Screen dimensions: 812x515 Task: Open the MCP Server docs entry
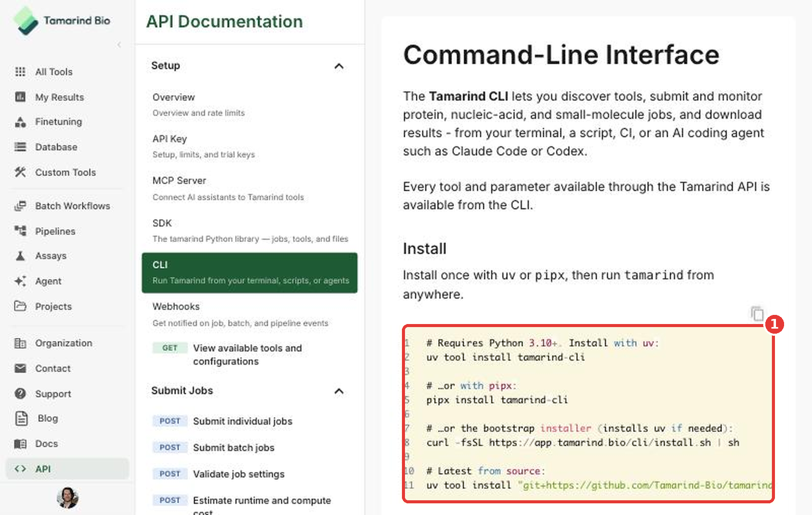[x=250, y=188]
